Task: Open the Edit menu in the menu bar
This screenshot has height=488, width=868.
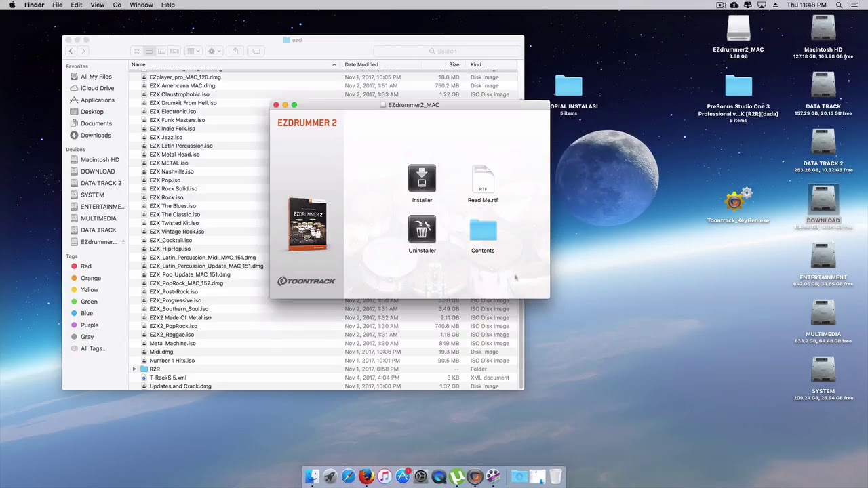Action: point(77,5)
